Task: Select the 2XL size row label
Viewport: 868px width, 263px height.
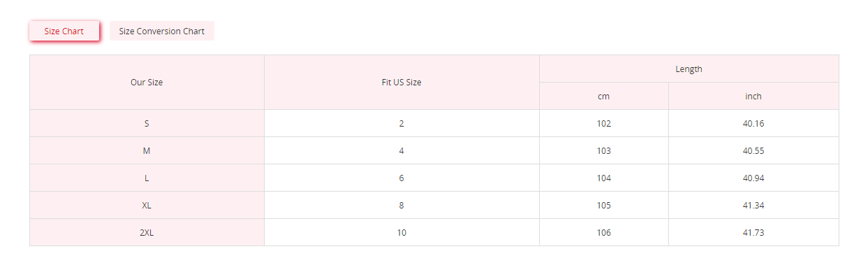Action: [x=147, y=232]
